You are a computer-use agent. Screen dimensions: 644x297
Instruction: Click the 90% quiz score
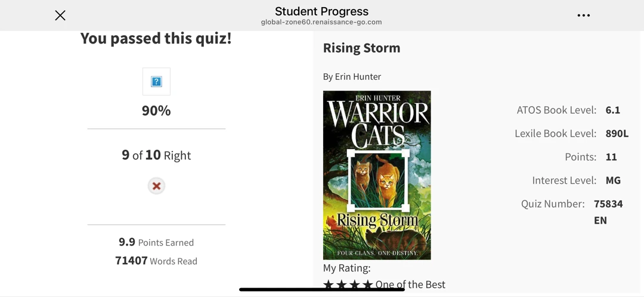156,110
